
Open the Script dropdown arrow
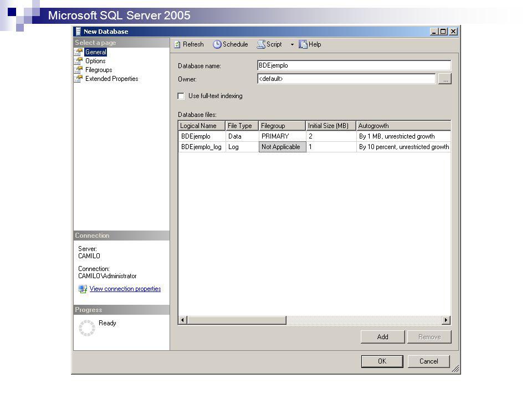(x=292, y=44)
